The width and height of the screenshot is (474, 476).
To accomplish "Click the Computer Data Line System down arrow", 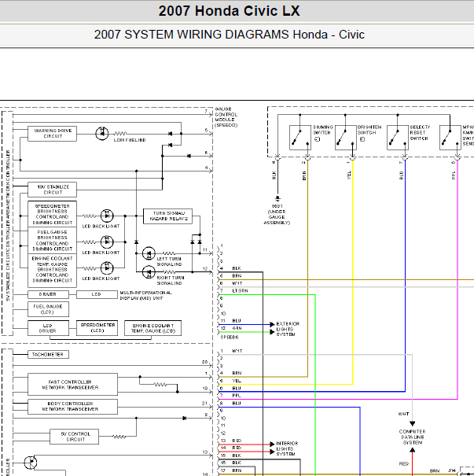I will [x=413, y=423].
